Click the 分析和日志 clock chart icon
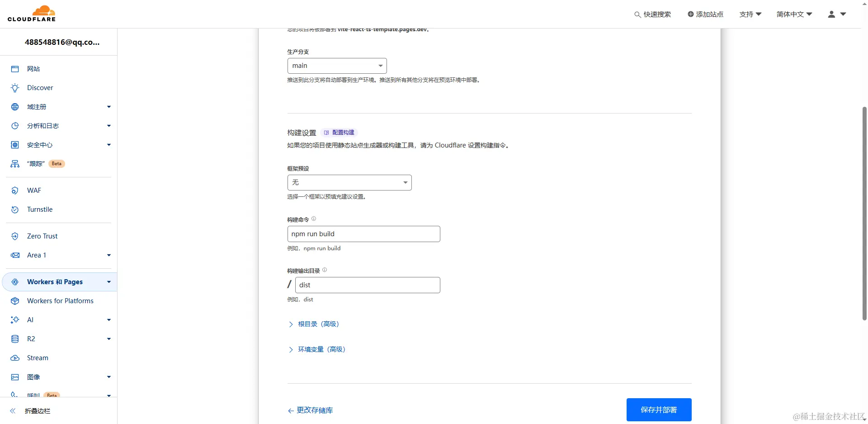This screenshot has height=424, width=868. coord(15,126)
